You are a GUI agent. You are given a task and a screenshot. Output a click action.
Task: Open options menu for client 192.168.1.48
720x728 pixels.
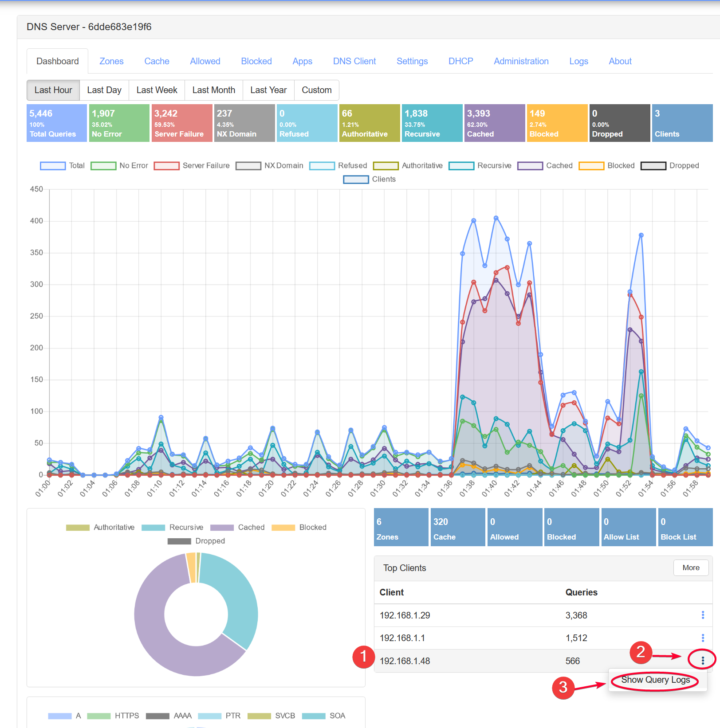703,661
